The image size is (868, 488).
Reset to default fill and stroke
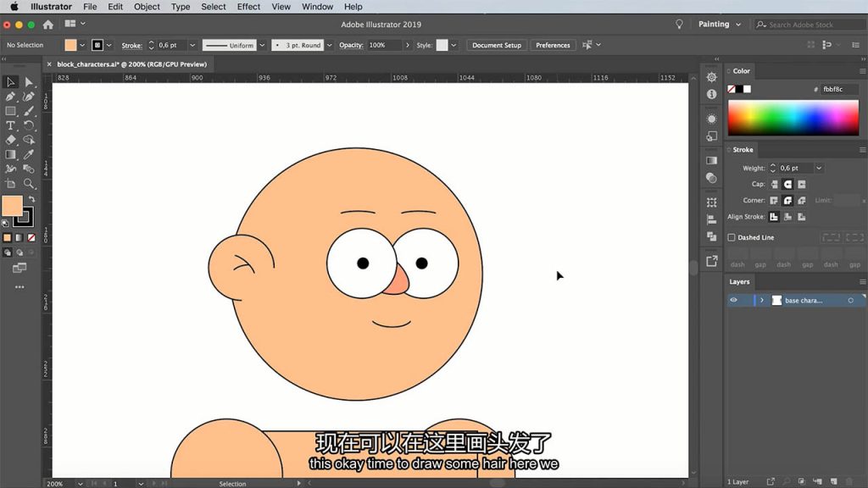pyautogui.click(x=6, y=223)
